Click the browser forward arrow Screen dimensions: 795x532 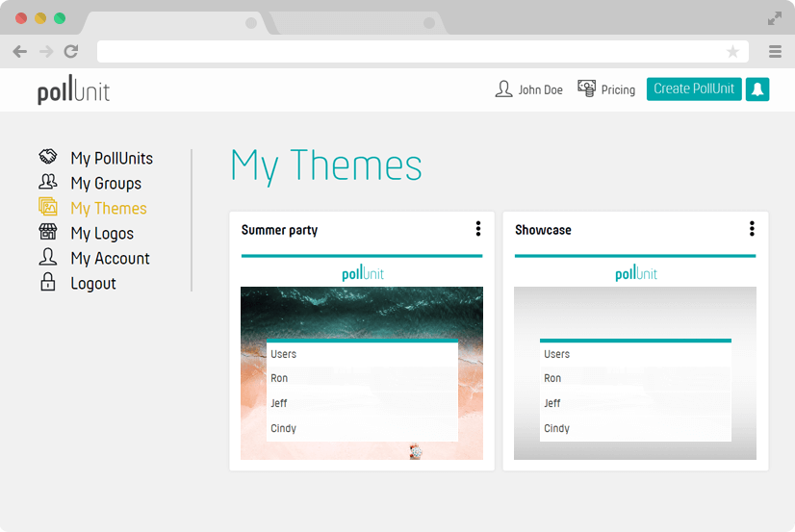[46, 51]
